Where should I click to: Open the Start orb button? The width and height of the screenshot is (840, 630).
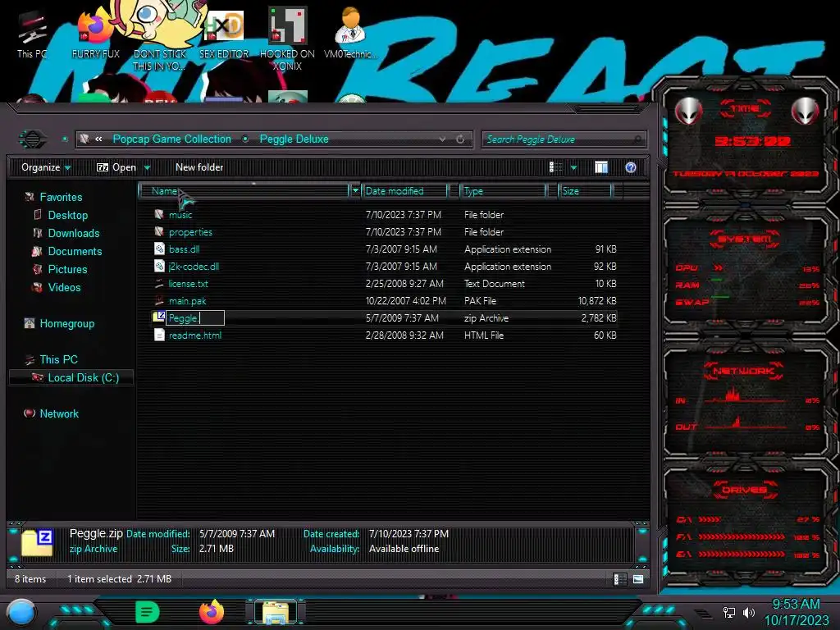click(x=21, y=612)
